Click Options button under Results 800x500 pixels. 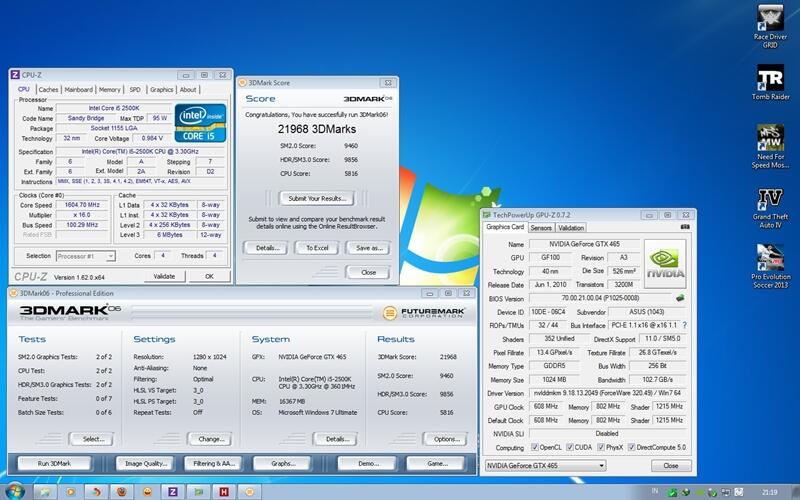click(446, 439)
